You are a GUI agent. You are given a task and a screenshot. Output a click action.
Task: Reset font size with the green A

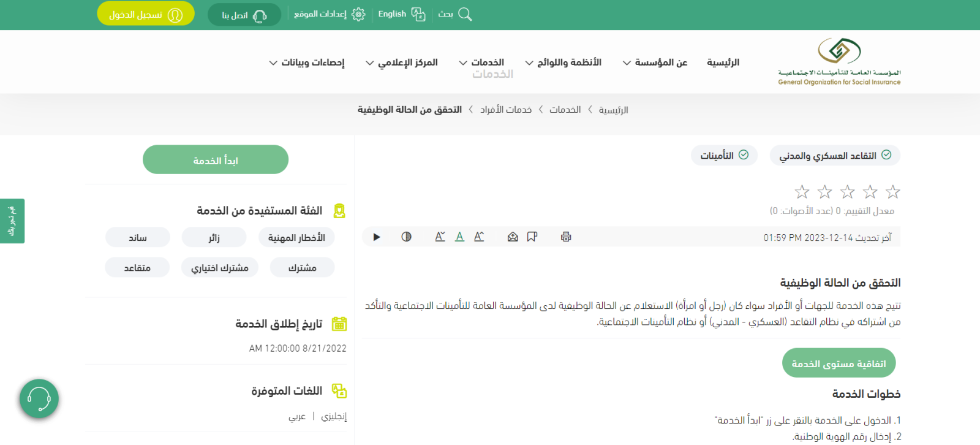point(459,237)
